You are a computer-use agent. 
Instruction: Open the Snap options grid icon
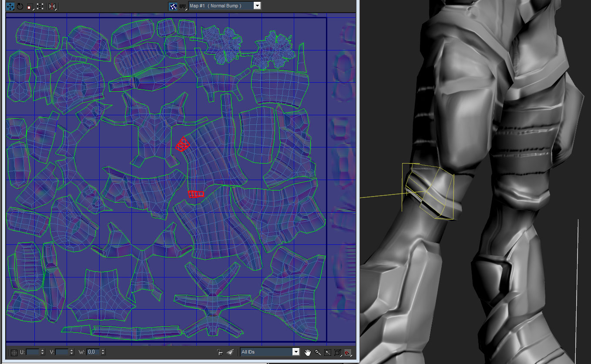[348, 352]
